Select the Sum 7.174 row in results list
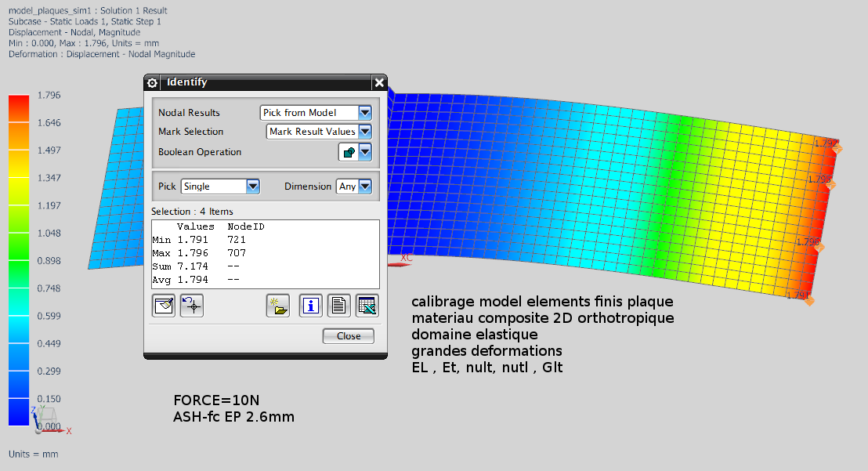 click(x=265, y=266)
